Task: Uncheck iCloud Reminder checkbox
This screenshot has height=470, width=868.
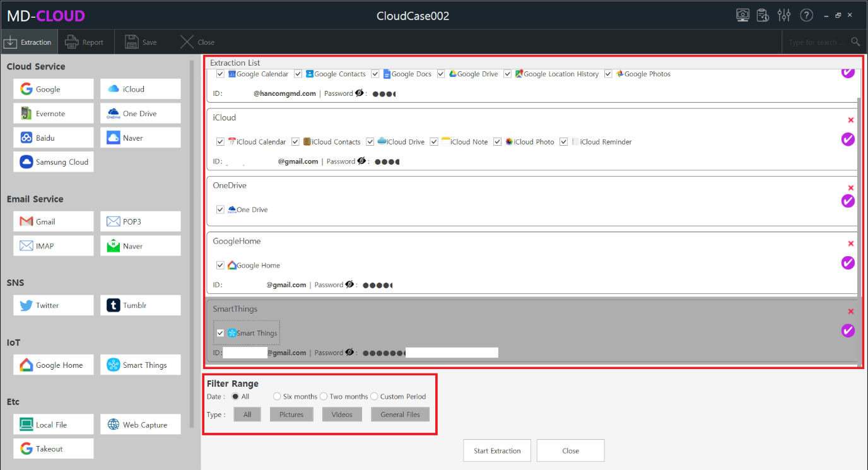Action: [x=564, y=142]
